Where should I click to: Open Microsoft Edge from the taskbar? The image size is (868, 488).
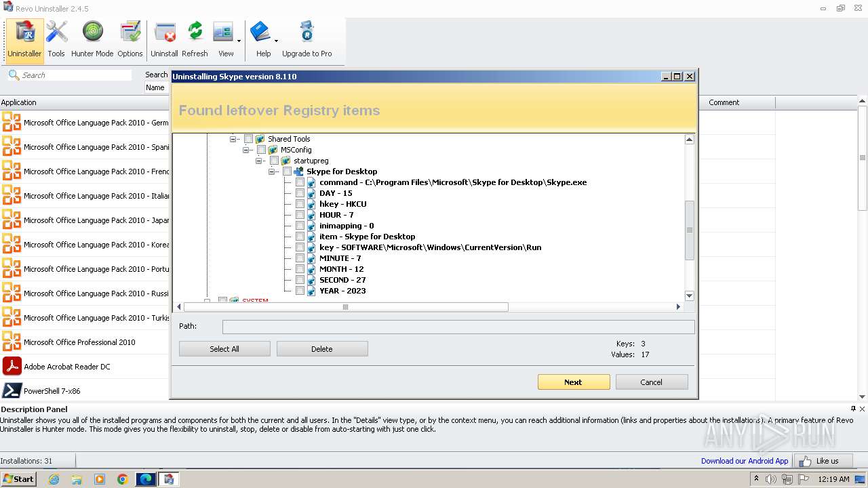point(145,479)
